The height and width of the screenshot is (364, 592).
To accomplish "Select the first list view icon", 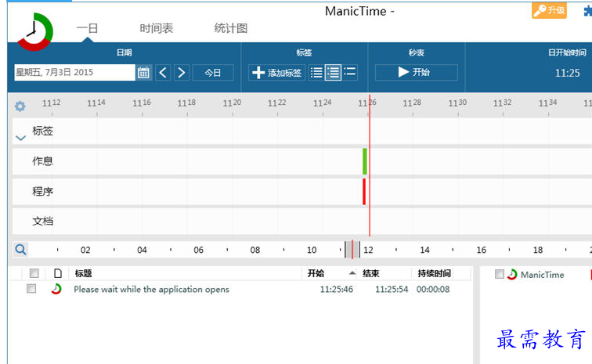I will click(x=316, y=73).
